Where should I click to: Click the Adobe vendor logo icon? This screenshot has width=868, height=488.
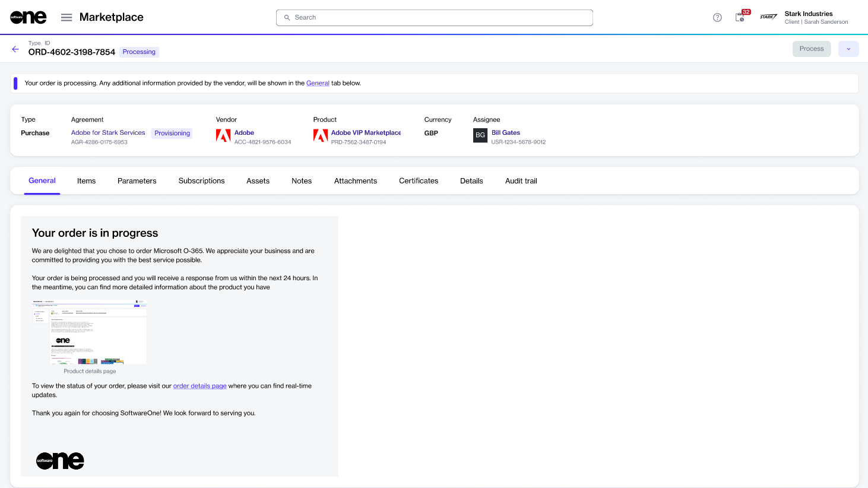pyautogui.click(x=223, y=136)
